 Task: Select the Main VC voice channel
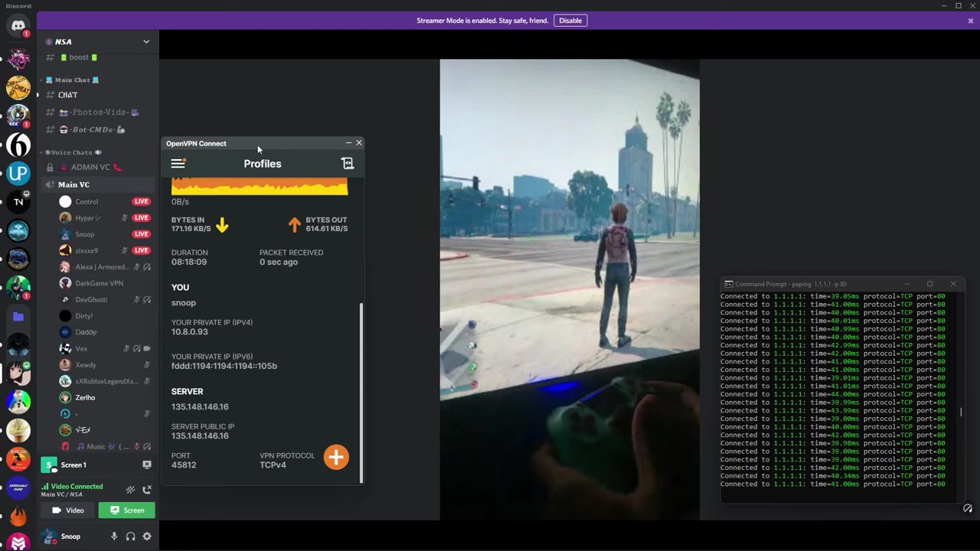(x=98, y=184)
